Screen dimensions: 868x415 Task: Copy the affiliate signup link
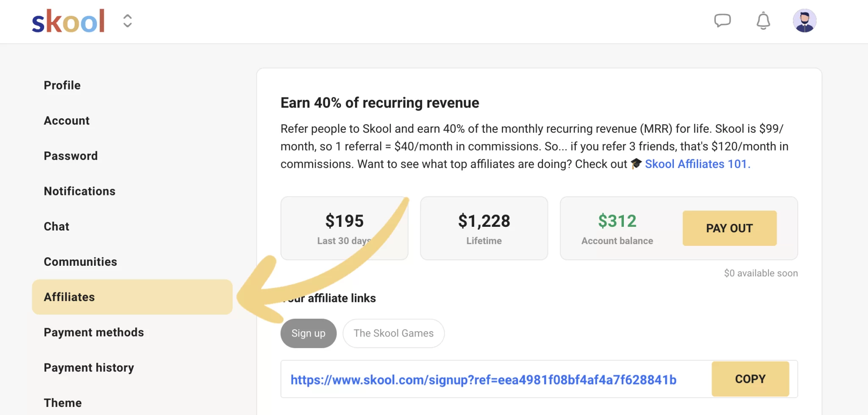click(750, 379)
